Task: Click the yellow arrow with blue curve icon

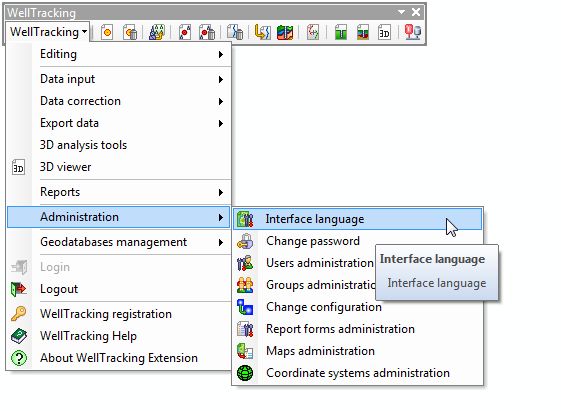Action: click(262, 33)
